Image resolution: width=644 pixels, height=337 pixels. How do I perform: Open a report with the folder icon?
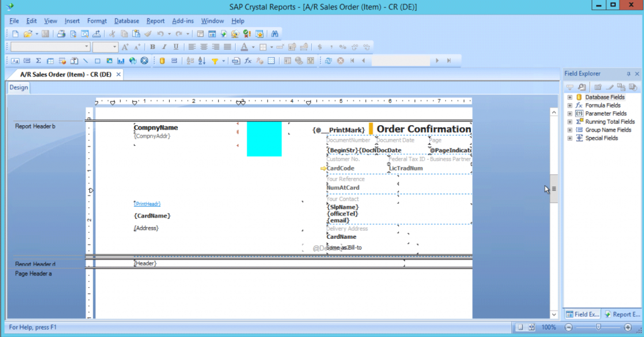pos(28,34)
